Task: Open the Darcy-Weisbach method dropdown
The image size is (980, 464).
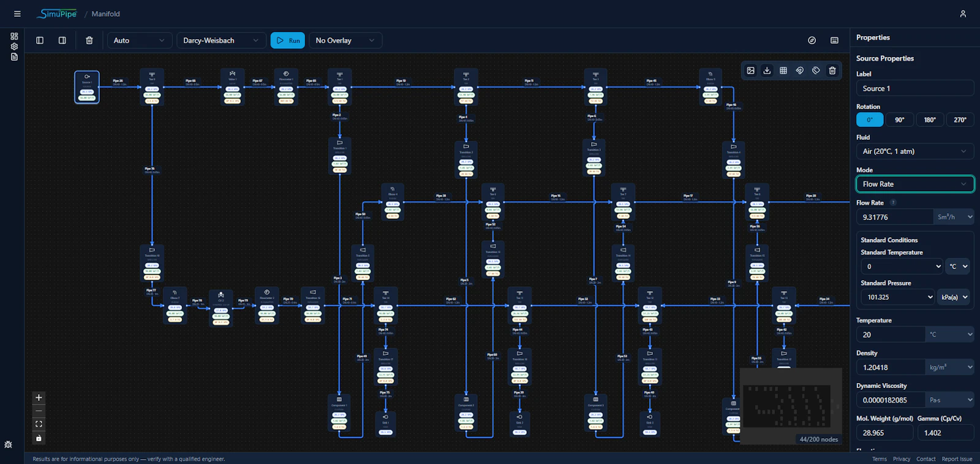Action: tap(221, 40)
